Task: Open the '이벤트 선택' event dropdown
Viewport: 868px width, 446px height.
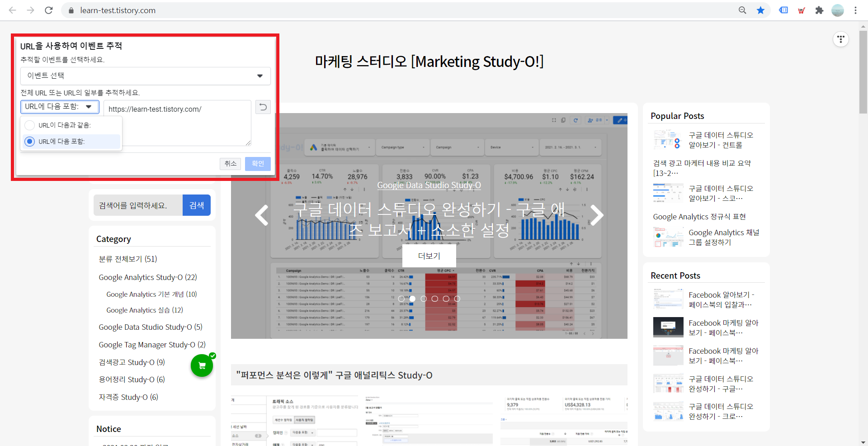Action: point(146,76)
